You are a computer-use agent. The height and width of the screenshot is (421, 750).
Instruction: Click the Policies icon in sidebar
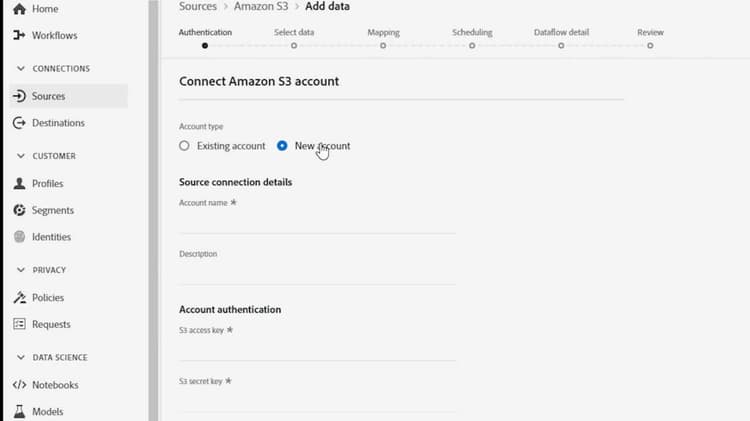click(20, 298)
